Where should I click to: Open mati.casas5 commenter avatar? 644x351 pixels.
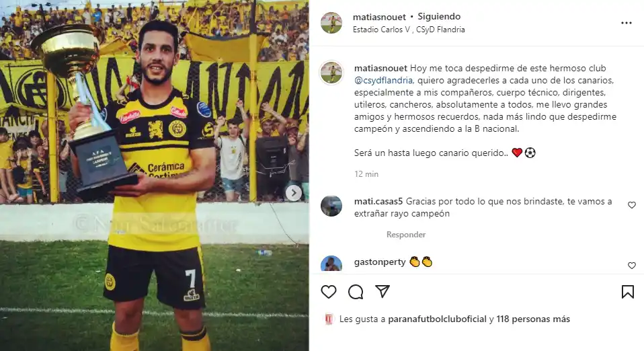[x=331, y=206]
